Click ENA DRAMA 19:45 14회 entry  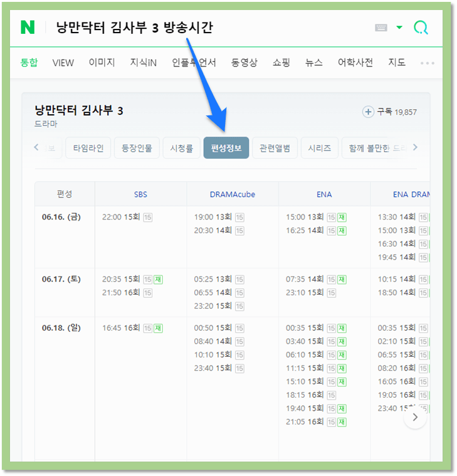tap(404, 257)
